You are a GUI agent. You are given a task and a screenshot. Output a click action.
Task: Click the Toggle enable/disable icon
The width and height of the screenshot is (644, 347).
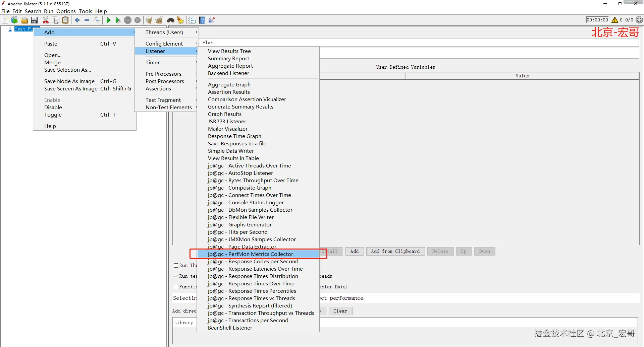coord(97,20)
